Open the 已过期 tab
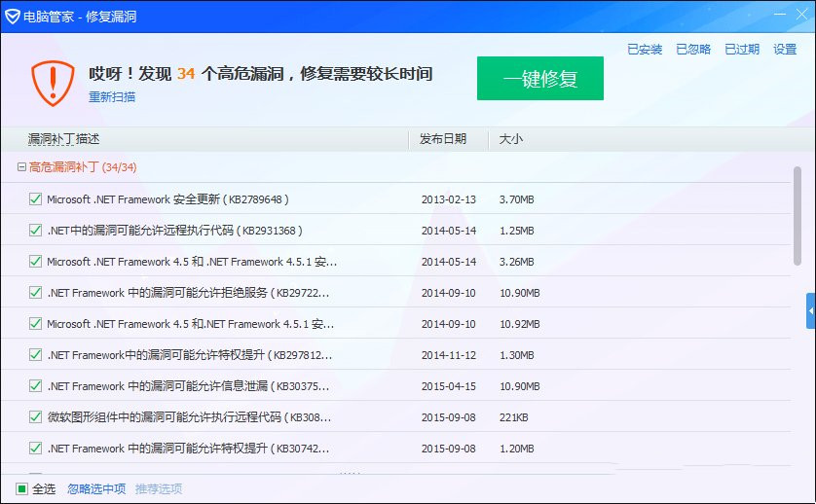This screenshot has width=816, height=504. pos(742,50)
